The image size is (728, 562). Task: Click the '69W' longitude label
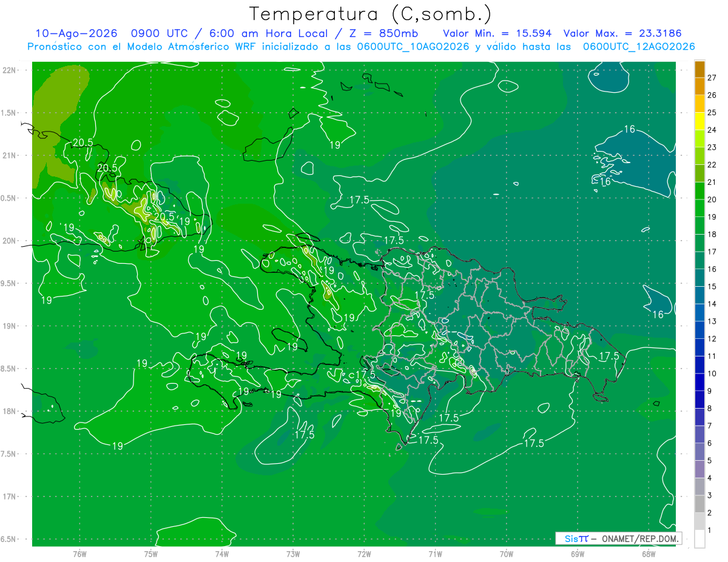tap(577, 554)
